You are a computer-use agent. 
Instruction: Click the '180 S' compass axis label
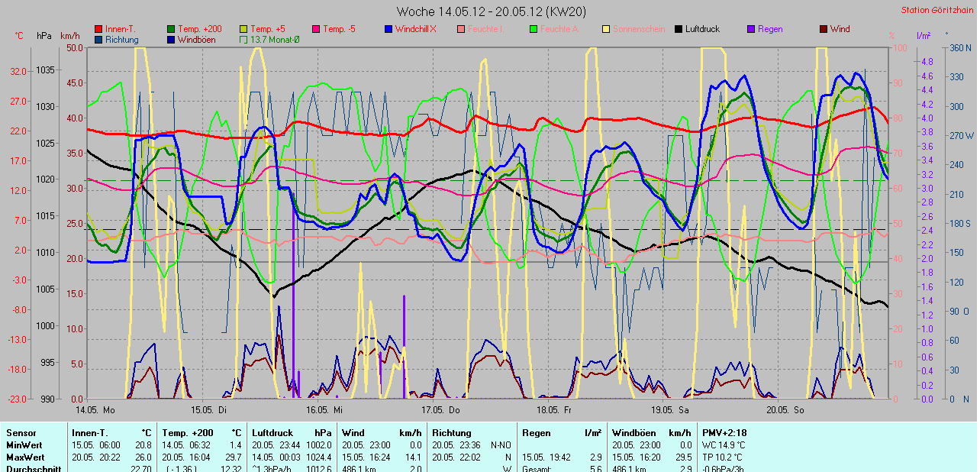(959, 223)
